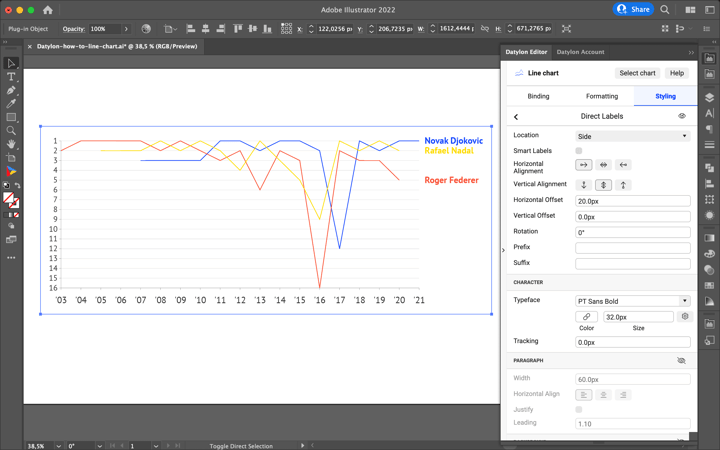The width and height of the screenshot is (720, 450).
Task: Click the Home icon
Action: coord(48,10)
